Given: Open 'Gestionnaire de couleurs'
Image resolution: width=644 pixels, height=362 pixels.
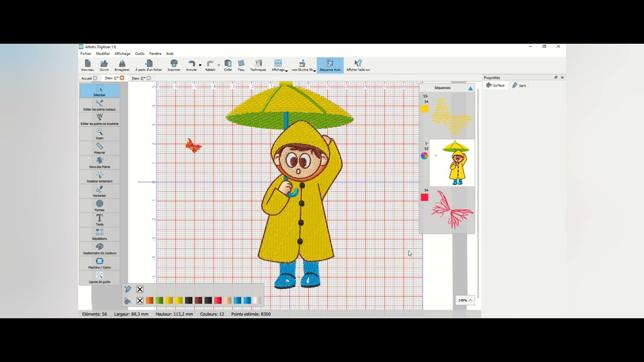Looking at the screenshot, I should [x=100, y=249].
